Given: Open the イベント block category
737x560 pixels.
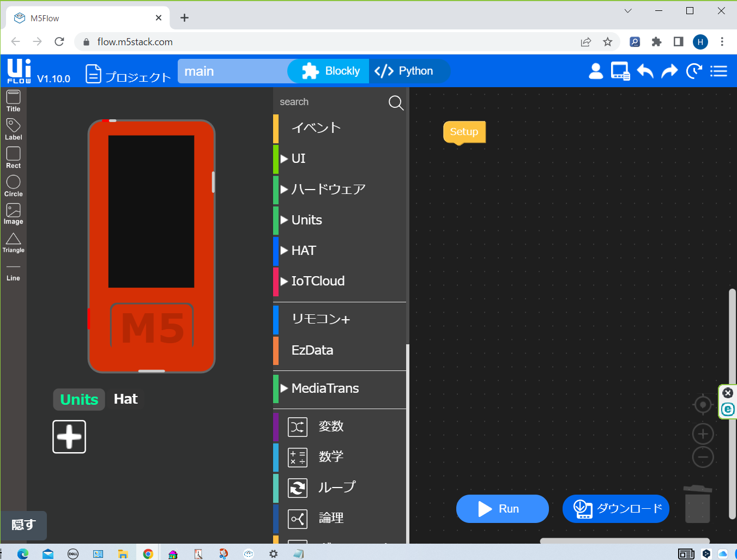Looking at the screenshot, I should tap(340, 128).
